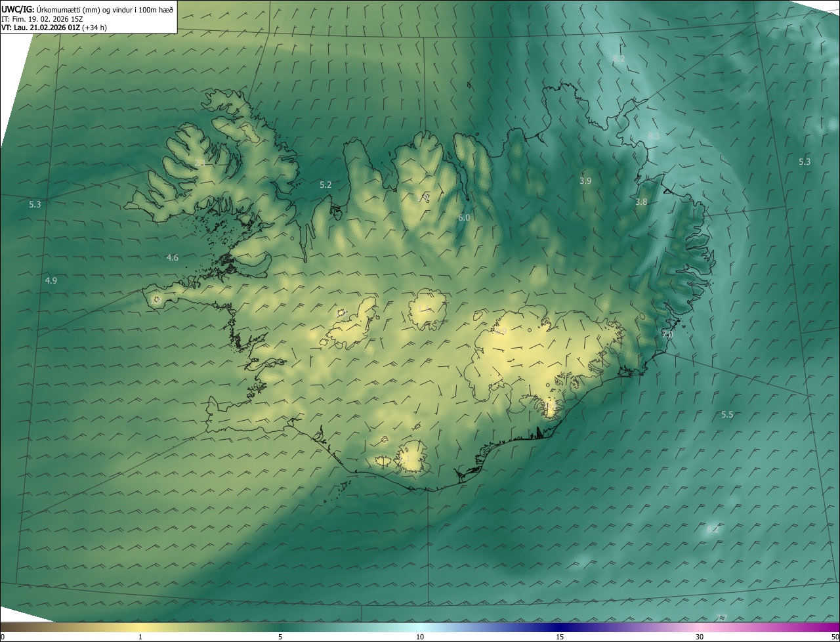Click the 3.9 value label on the map

pyautogui.click(x=586, y=181)
